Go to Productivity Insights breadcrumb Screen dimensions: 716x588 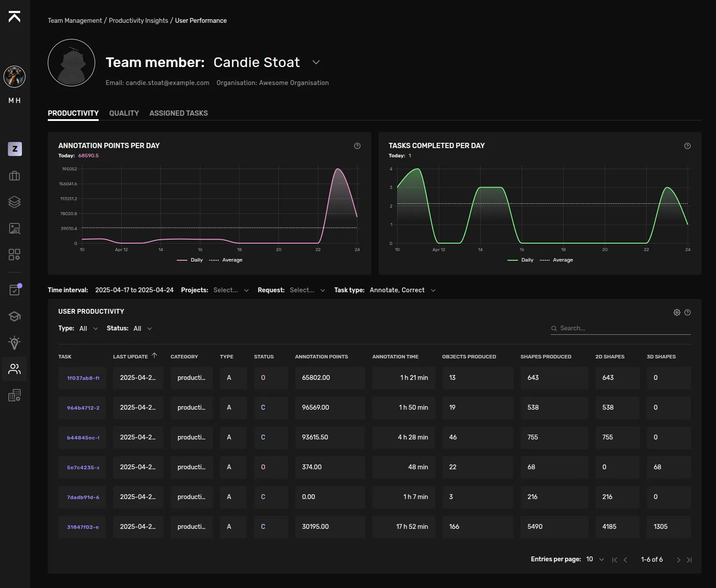(x=139, y=21)
